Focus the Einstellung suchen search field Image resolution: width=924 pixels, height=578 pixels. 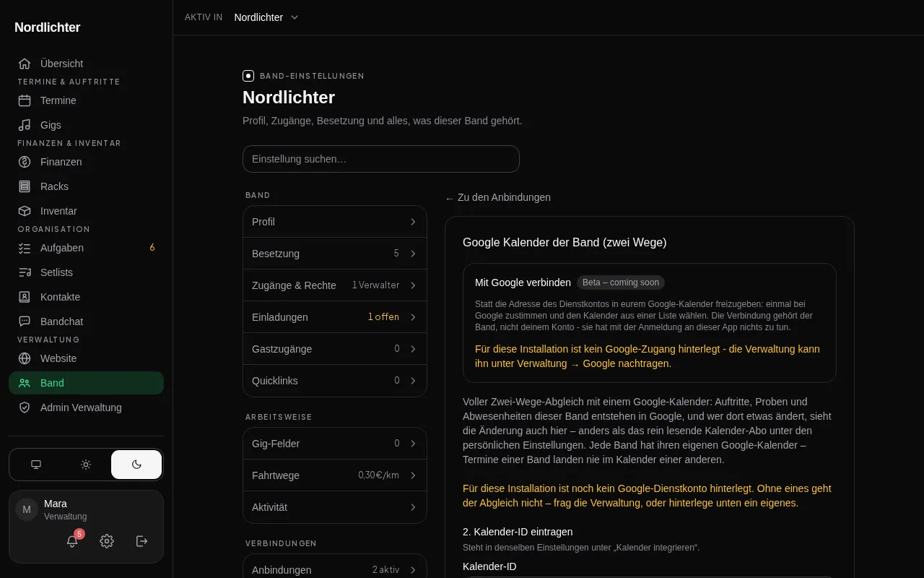(x=381, y=159)
